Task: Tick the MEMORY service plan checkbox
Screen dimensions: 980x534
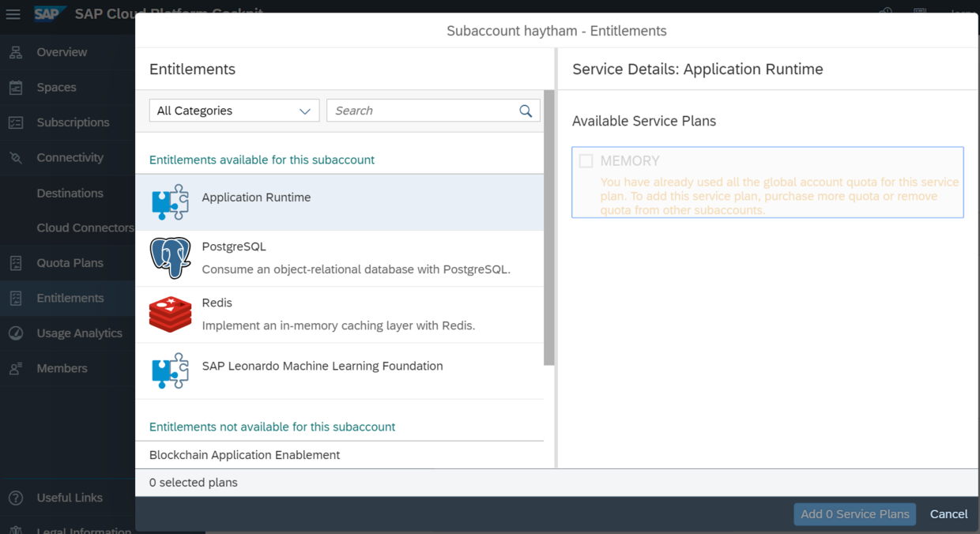Action: [x=586, y=161]
